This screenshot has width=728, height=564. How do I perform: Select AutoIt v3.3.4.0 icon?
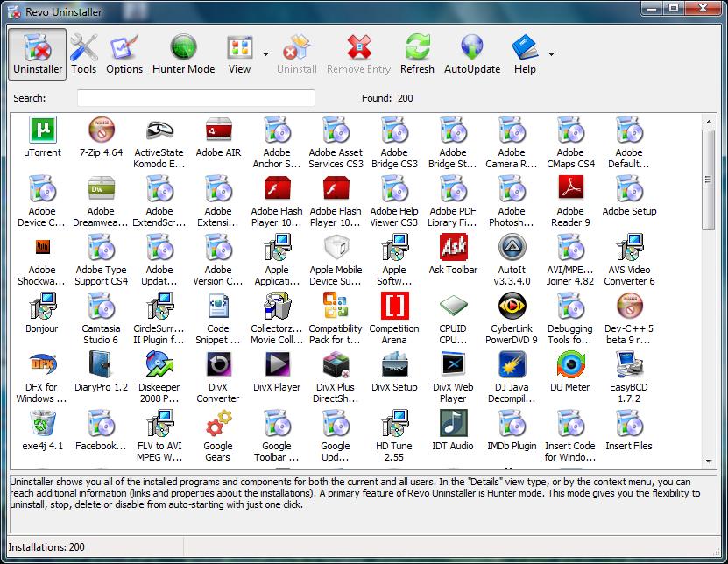pos(512,248)
